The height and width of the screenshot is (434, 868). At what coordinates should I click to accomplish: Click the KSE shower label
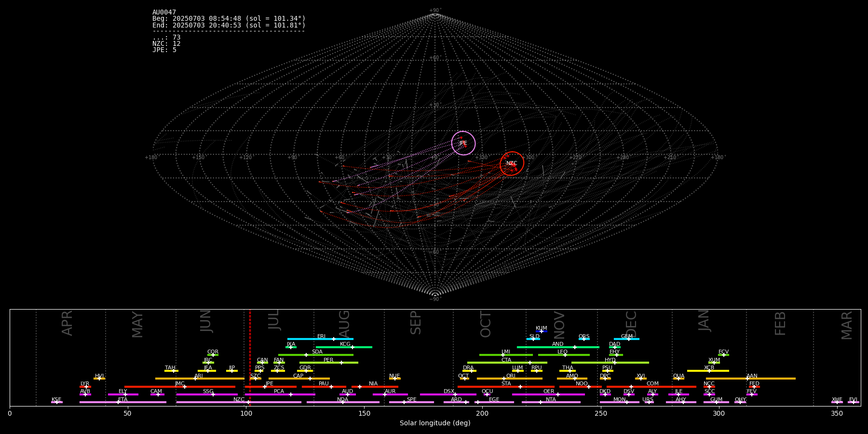pos(56,400)
